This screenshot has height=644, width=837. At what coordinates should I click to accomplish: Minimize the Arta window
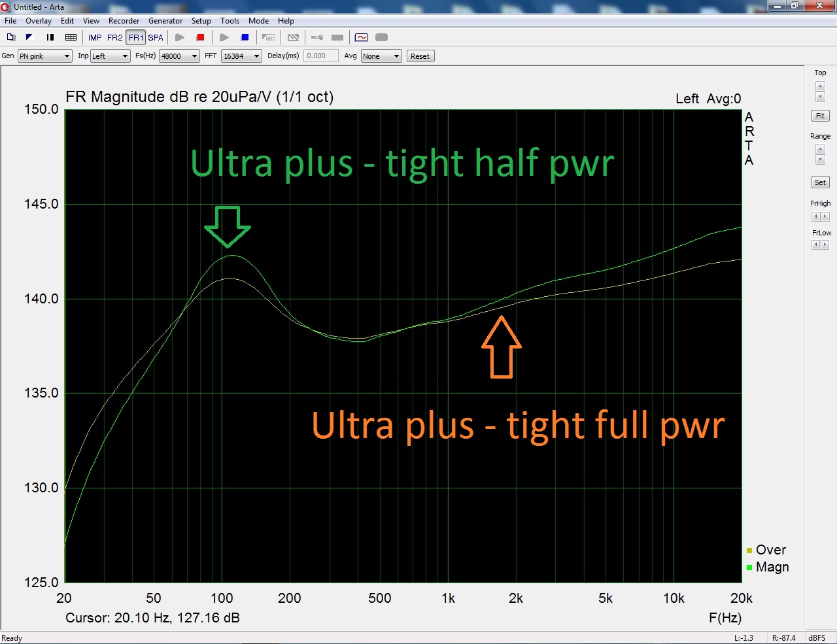pos(776,6)
